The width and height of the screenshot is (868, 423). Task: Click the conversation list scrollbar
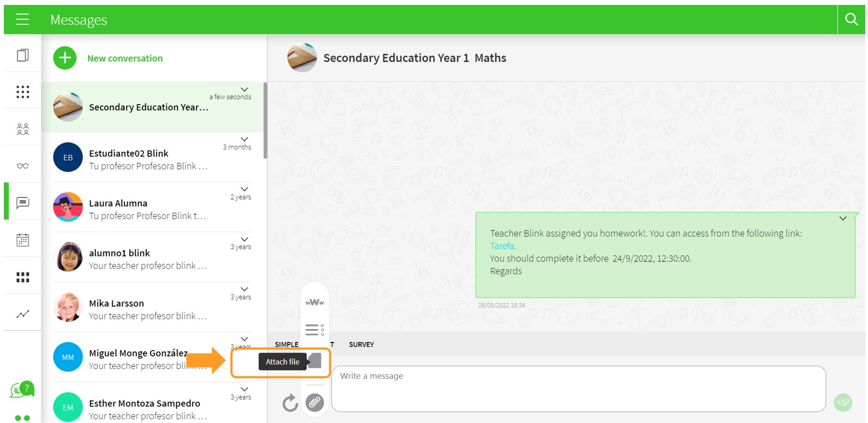pos(265,121)
